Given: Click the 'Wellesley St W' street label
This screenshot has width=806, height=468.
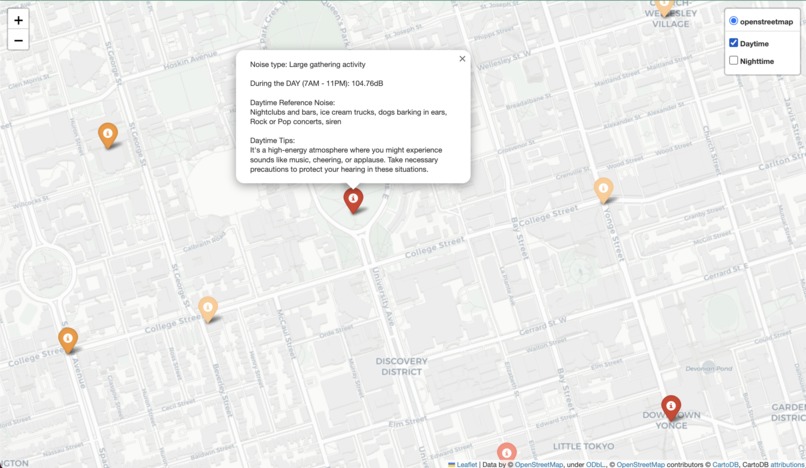Looking at the screenshot, I should [x=505, y=60].
